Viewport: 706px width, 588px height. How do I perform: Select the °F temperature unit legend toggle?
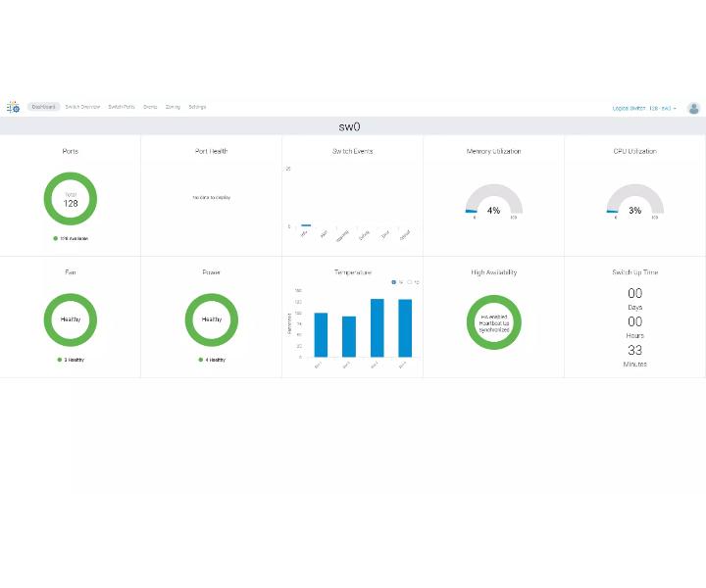coord(397,282)
